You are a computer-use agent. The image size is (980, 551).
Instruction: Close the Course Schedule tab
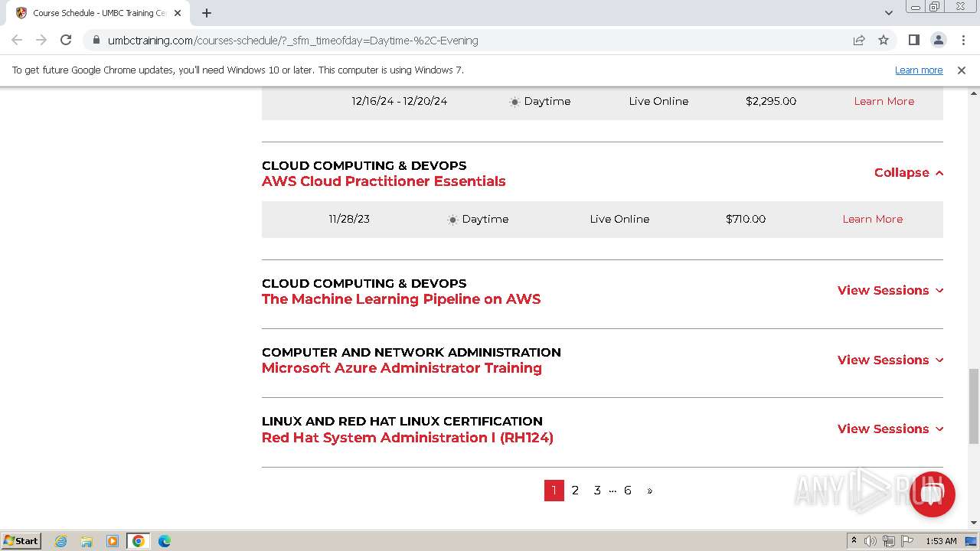click(178, 13)
